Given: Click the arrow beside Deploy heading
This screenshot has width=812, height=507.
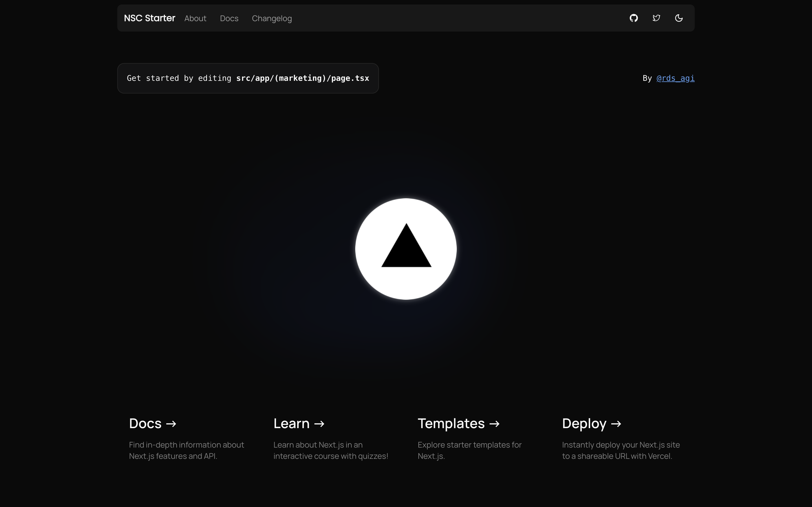Looking at the screenshot, I should coord(616,424).
